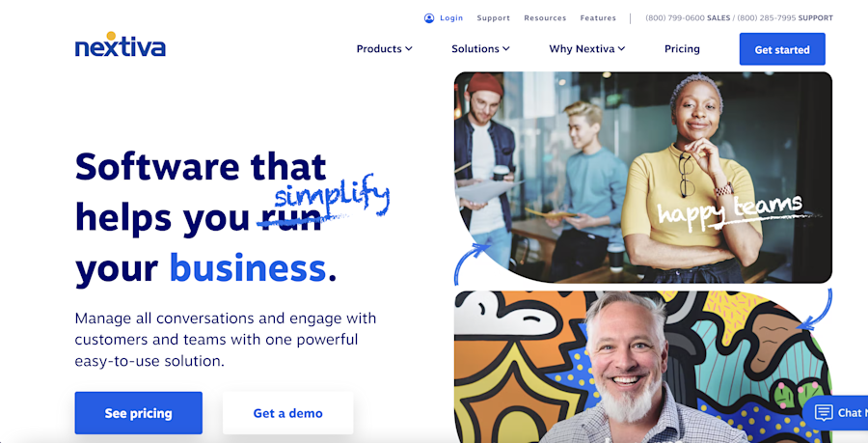Open Features from the top navigation
The image size is (868, 443).
pos(598,18)
